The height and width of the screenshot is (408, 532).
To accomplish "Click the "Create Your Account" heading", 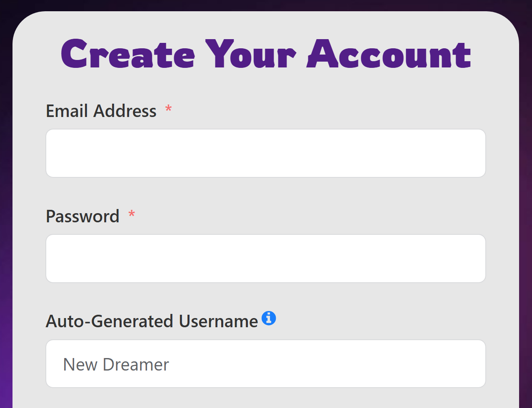I will [266, 54].
